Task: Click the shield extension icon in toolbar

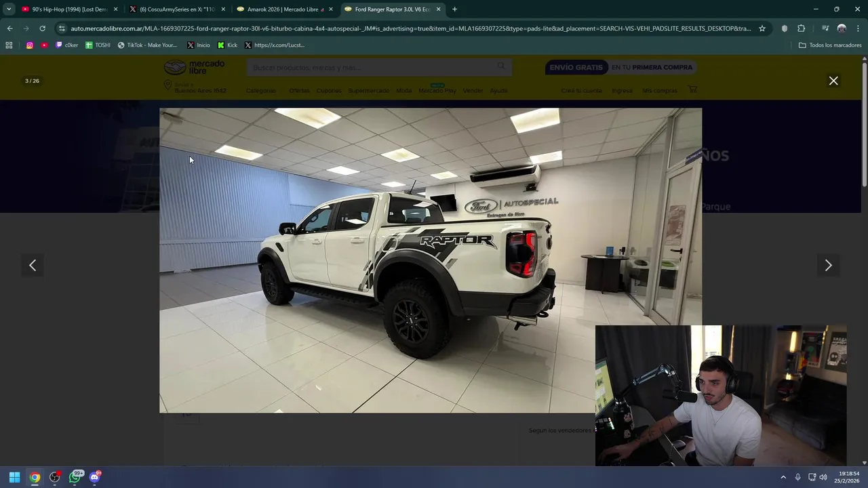Action: pyautogui.click(x=785, y=28)
